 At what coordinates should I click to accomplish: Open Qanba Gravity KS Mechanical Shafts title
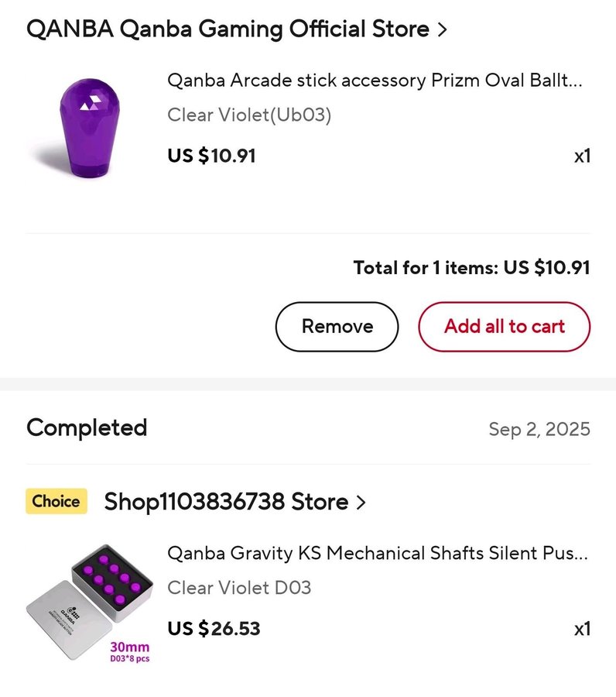[x=378, y=554]
